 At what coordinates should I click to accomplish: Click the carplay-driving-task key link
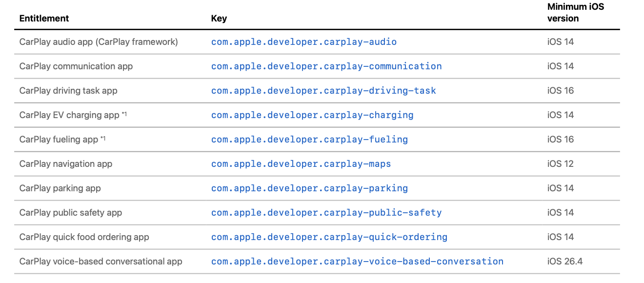click(323, 91)
